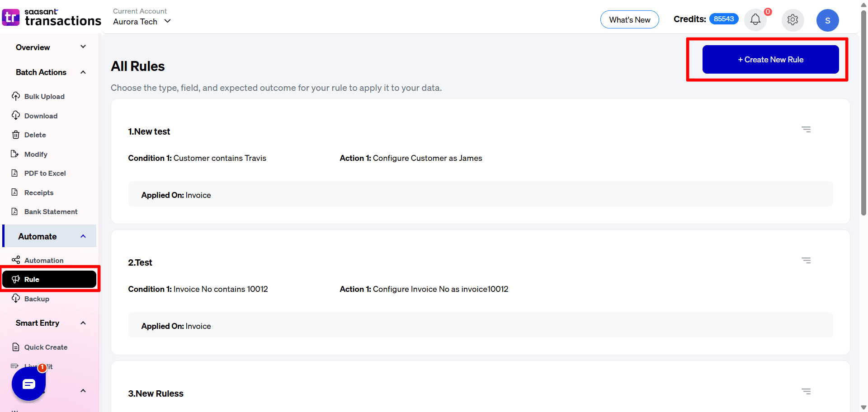
Task: Click the Automation share-nodes icon
Action: pos(16,260)
